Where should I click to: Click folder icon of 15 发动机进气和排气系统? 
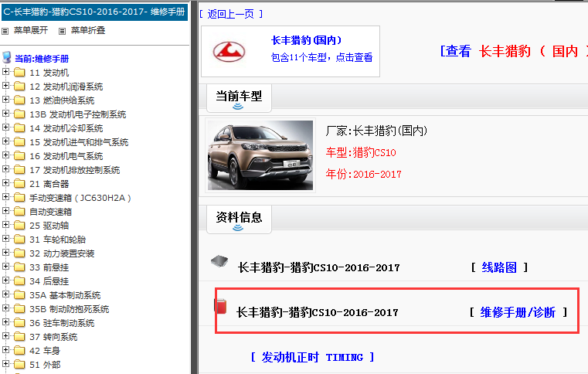pyautogui.click(x=19, y=142)
